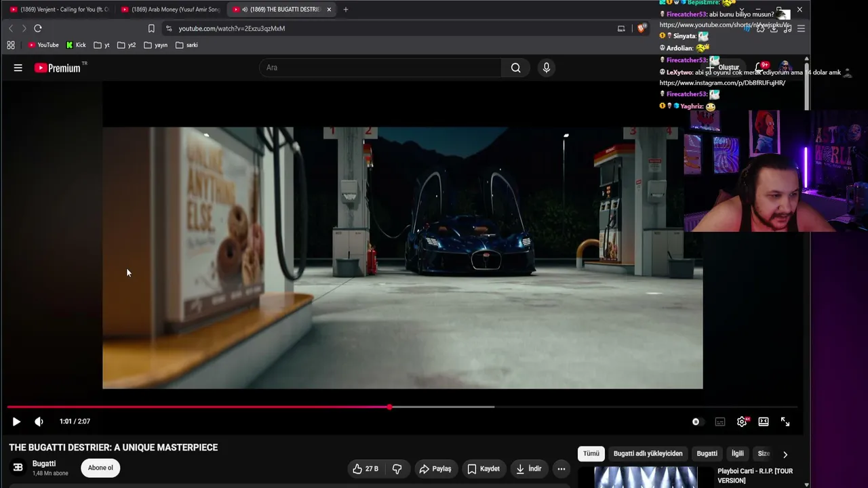Expand the yt2 bookmarks folder
This screenshot has width=868, height=488.
tap(127, 45)
